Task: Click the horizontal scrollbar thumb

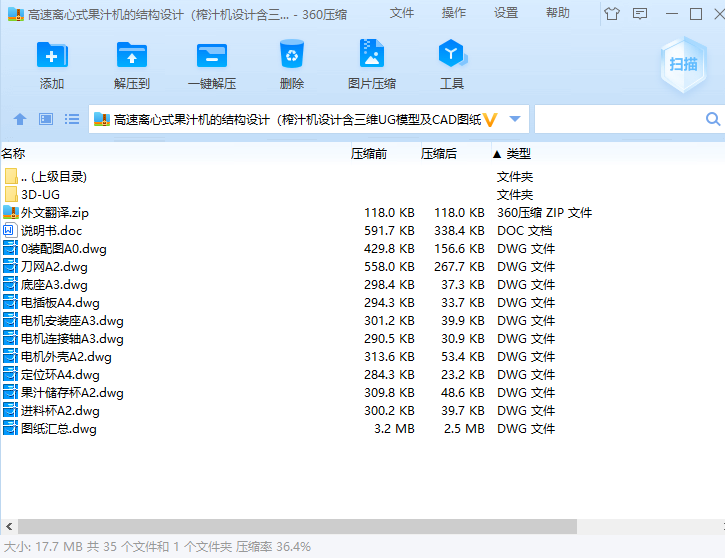Action: coord(297,526)
